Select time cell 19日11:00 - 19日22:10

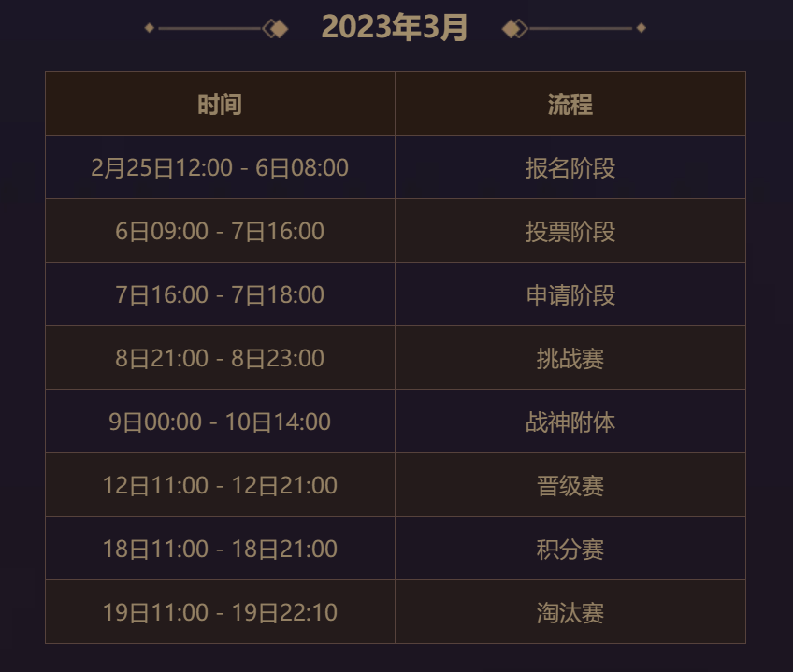coord(220,612)
